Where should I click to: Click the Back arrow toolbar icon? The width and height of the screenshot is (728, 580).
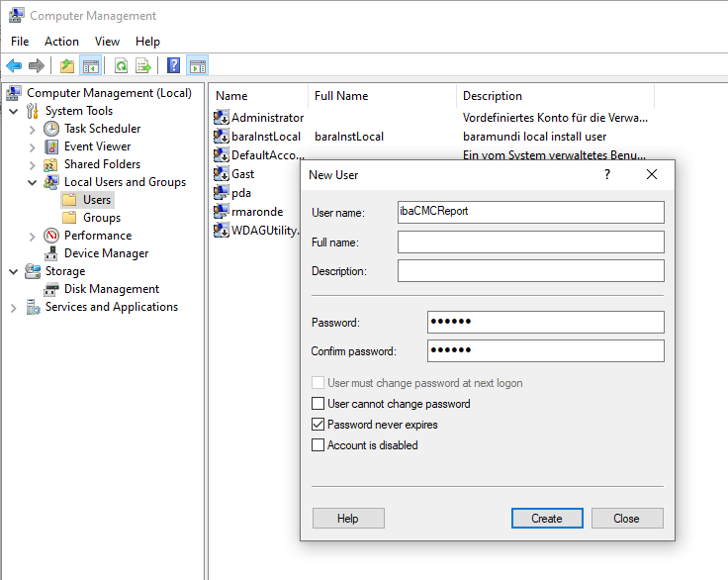(14, 66)
